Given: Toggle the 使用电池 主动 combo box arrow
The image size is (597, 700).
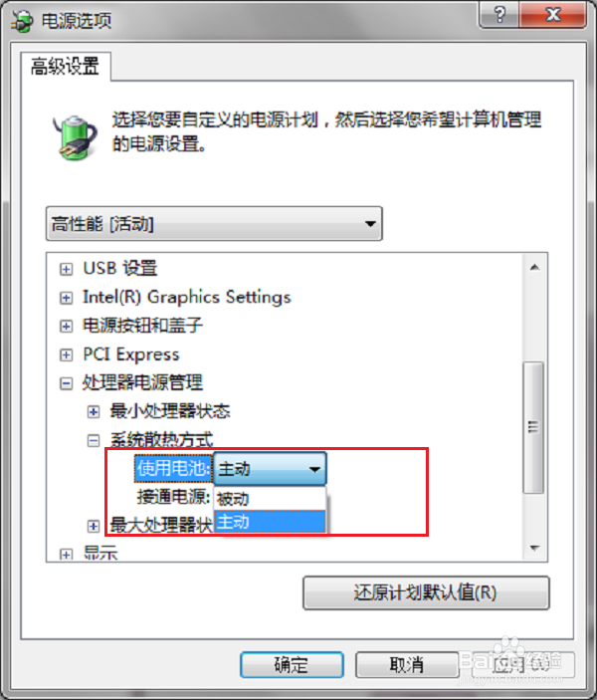Looking at the screenshot, I should point(314,469).
